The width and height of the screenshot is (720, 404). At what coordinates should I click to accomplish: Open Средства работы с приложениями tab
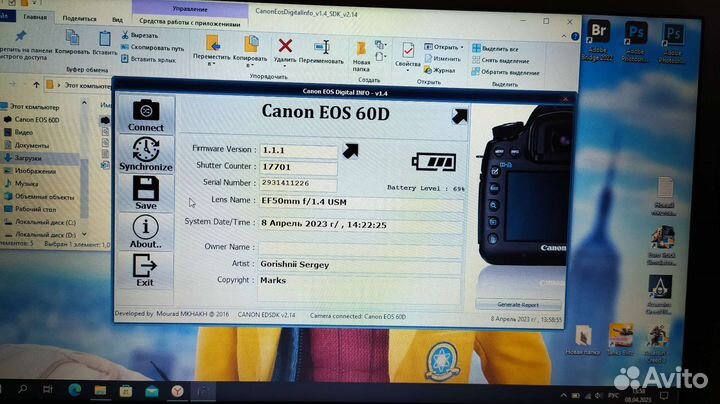click(x=190, y=22)
